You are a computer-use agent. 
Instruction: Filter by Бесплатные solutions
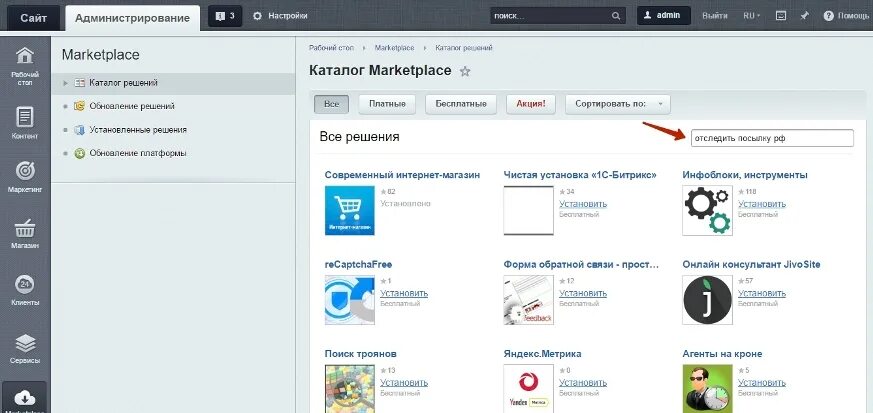coord(461,104)
